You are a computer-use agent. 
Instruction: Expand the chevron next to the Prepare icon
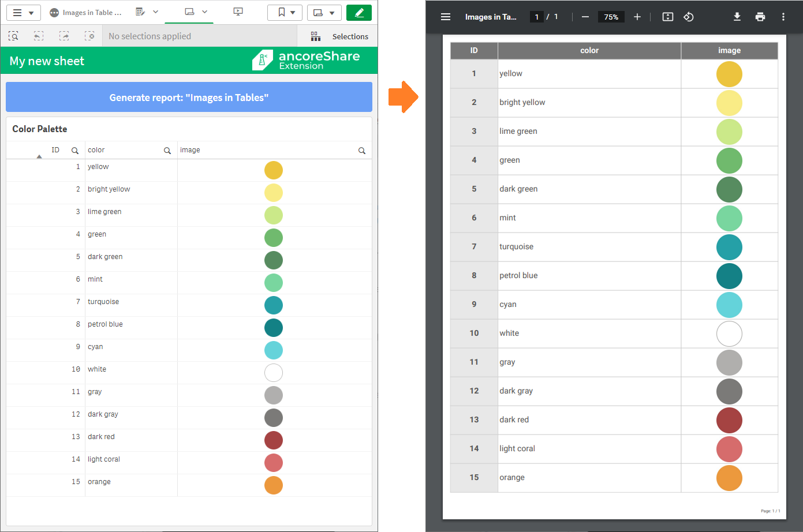coord(155,12)
